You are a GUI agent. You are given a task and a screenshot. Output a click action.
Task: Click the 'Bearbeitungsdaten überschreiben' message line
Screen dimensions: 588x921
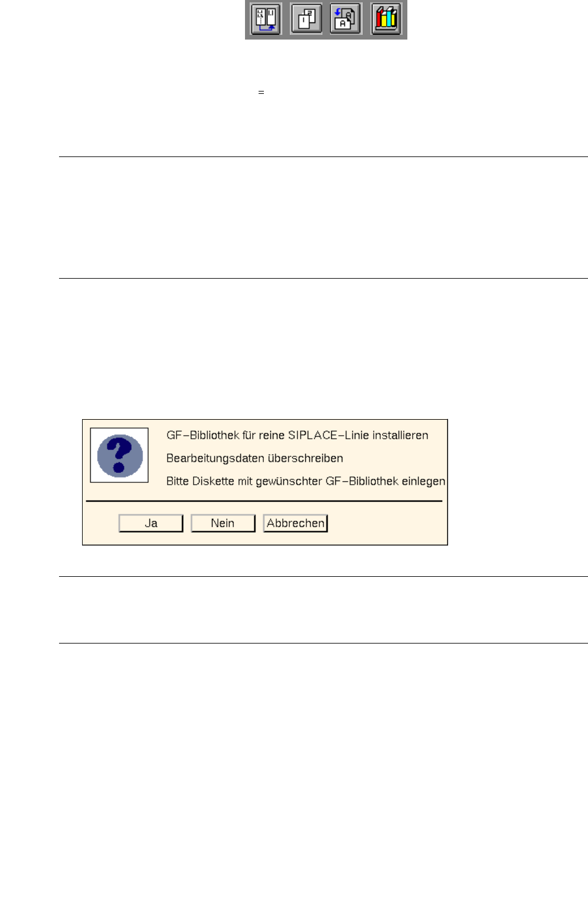254,458
